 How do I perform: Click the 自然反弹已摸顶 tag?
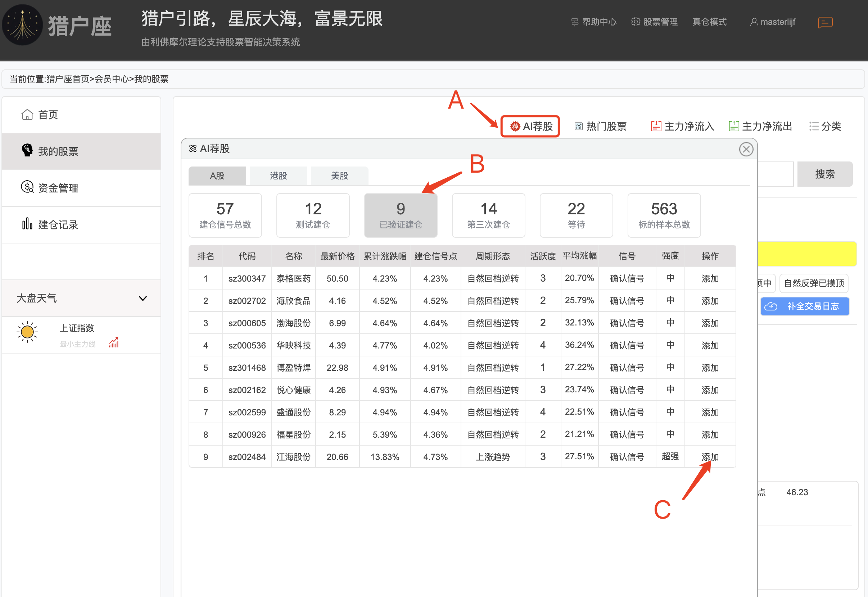[x=814, y=283]
